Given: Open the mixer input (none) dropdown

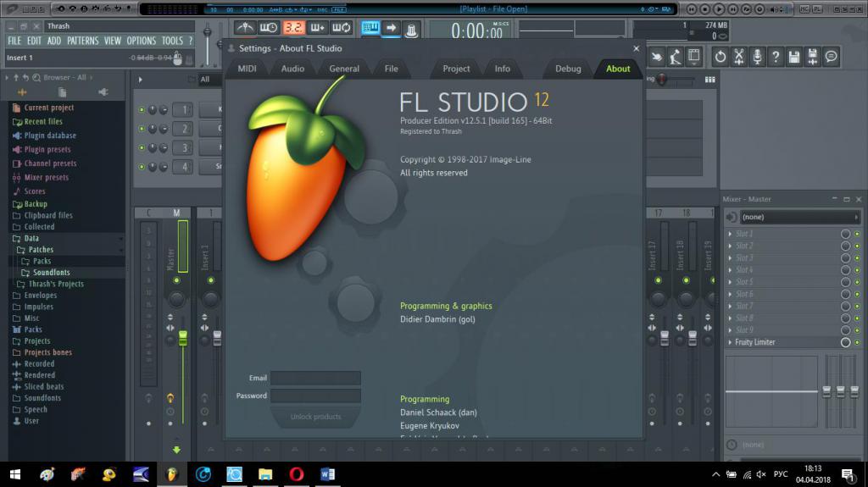Looking at the screenshot, I should click(800, 217).
